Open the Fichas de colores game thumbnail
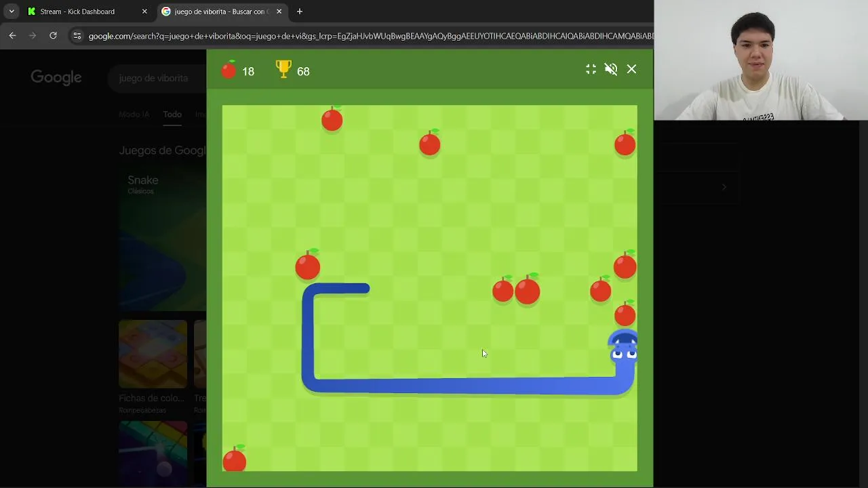Screen dimensions: 868x488 pos(153,354)
